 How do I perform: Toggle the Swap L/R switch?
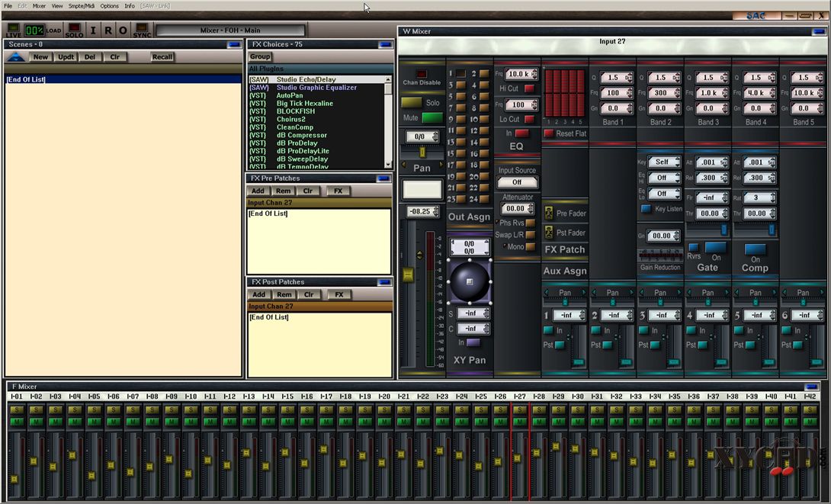click(x=530, y=234)
